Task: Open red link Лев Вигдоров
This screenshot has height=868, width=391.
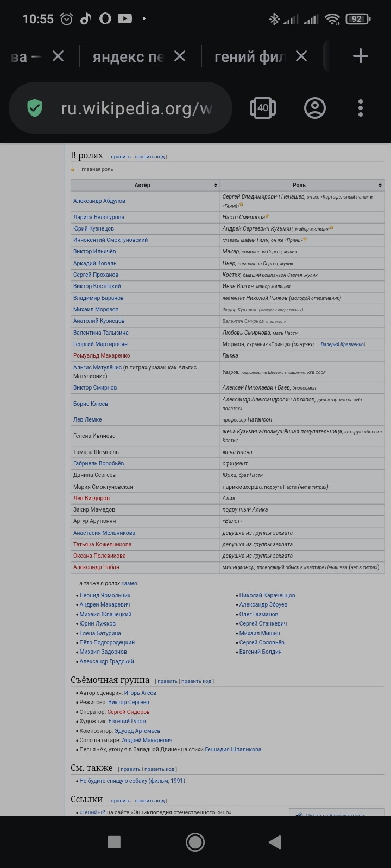Action: pos(91,499)
